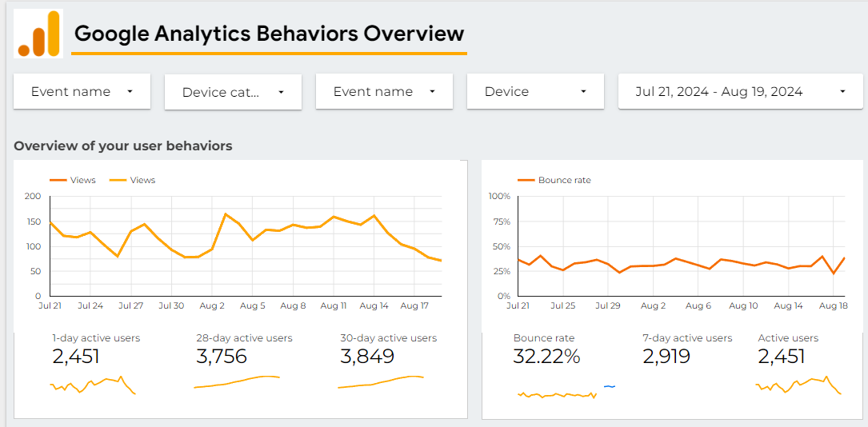Open the Device filter dropdown
This screenshot has width=868, height=427.
tap(535, 92)
